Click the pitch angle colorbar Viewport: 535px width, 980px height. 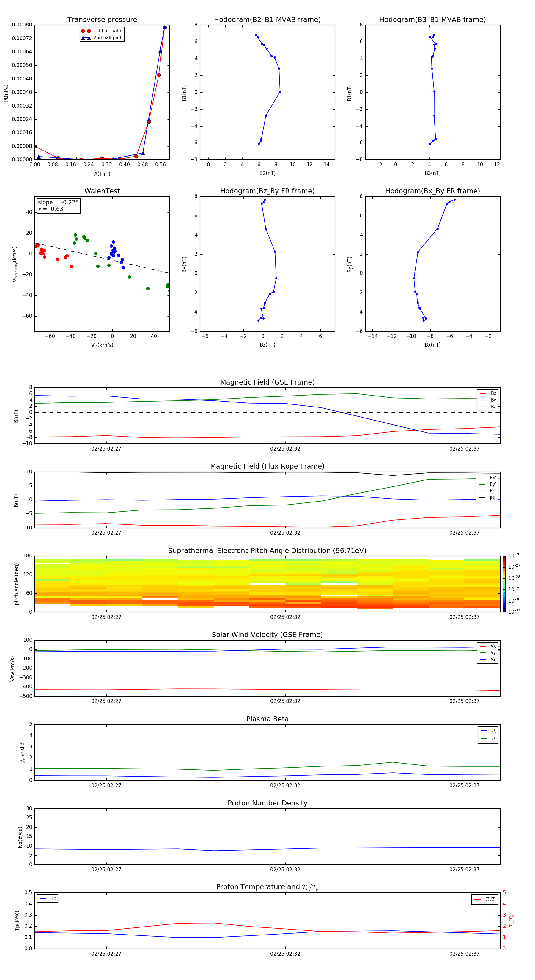point(504,584)
